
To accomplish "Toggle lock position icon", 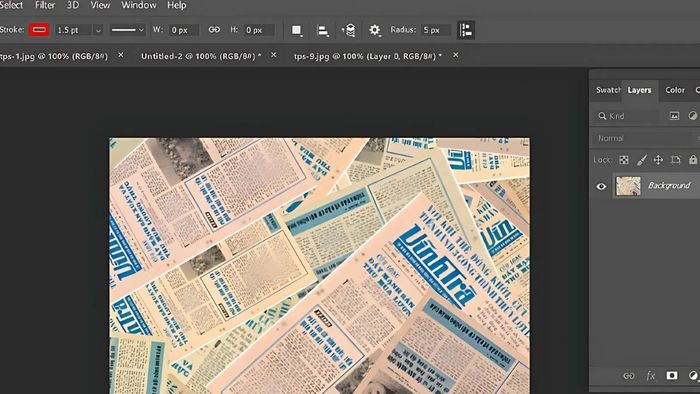I will [658, 160].
